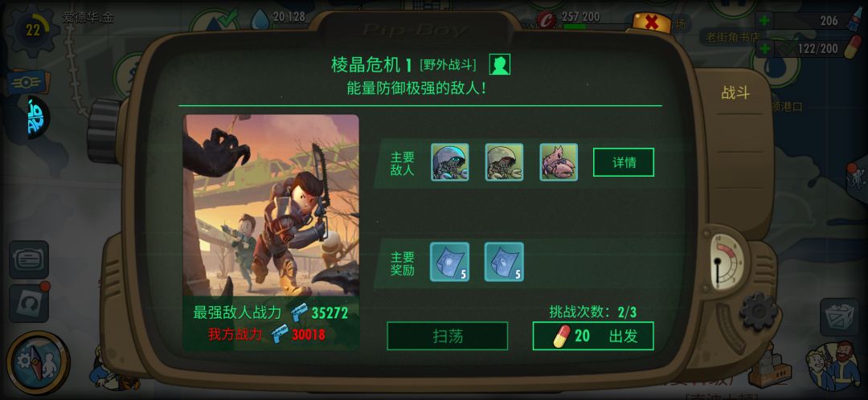Close the Pip-Boy panel with red X

pos(652,23)
